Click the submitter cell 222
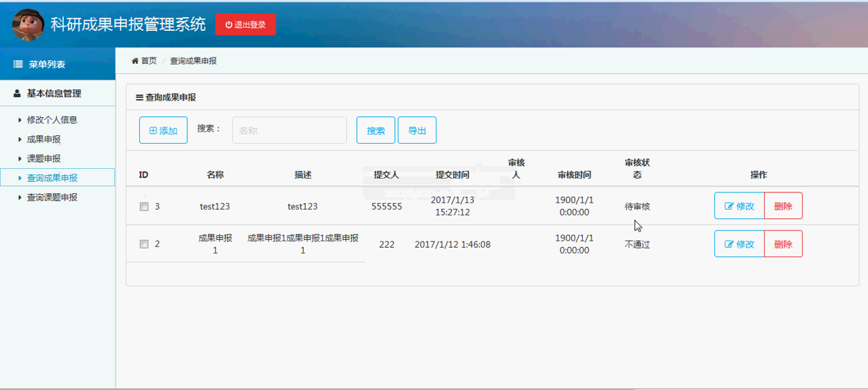This screenshot has width=868, height=390. (x=386, y=244)
